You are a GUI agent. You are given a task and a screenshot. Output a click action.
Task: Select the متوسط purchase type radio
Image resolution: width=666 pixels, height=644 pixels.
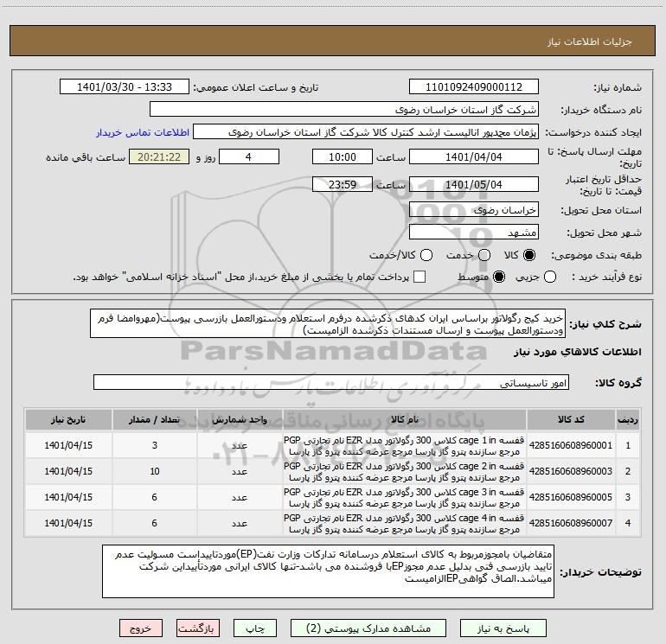click(x=499, y=277)
